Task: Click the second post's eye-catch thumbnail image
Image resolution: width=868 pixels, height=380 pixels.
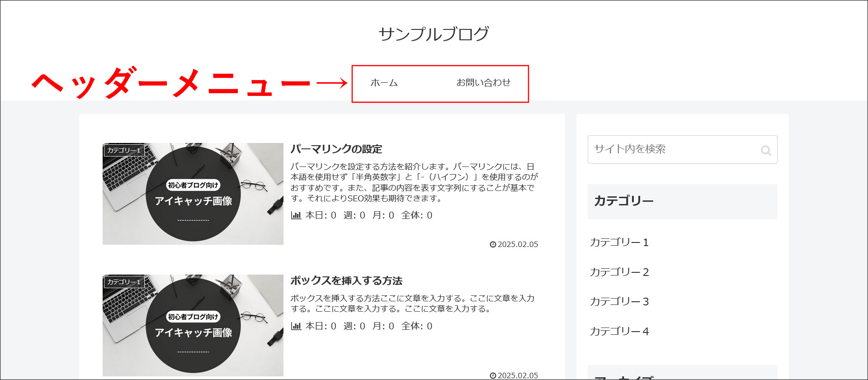Action: [193, 325]
